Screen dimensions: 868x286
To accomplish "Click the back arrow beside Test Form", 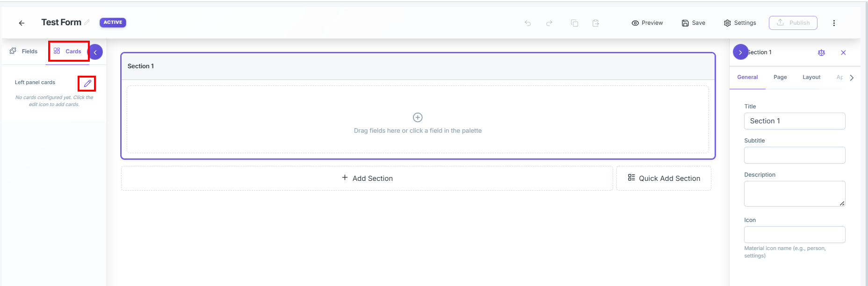I will (22, 23).
